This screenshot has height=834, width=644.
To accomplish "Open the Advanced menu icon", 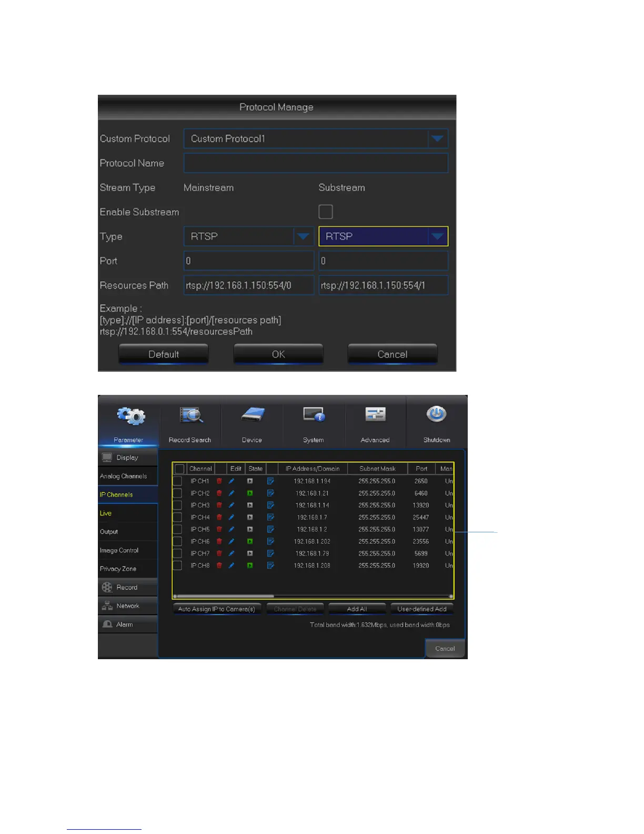I will 375,414.
